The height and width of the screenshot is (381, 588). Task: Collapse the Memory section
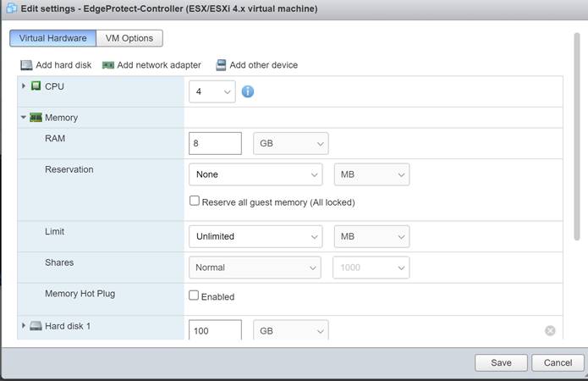(24, 117)
